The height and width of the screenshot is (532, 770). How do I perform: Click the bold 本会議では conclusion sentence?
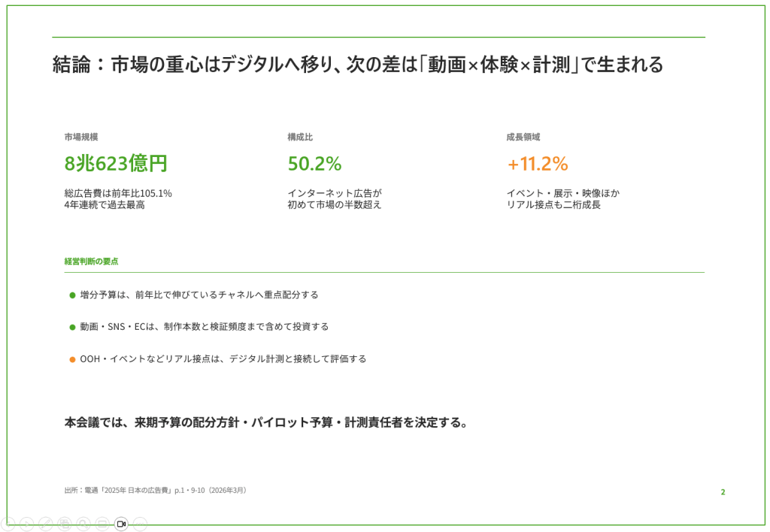(x=265, y=422)
